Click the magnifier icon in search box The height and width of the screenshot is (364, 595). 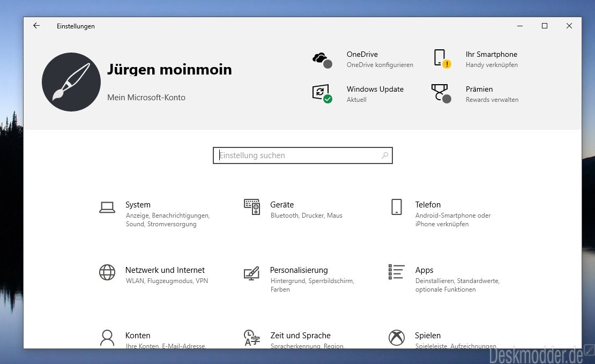point(385,155)
